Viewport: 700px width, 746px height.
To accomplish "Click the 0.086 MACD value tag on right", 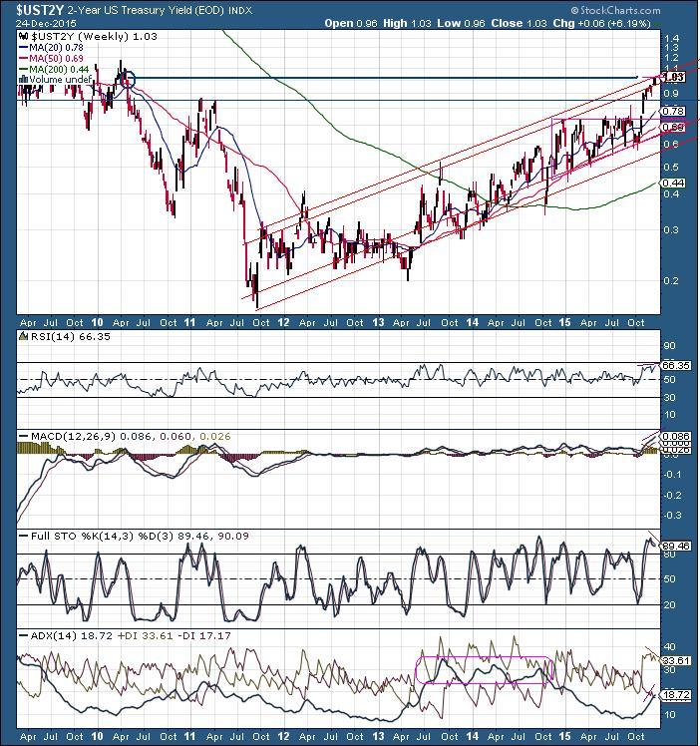I will (x=676, y=436).
